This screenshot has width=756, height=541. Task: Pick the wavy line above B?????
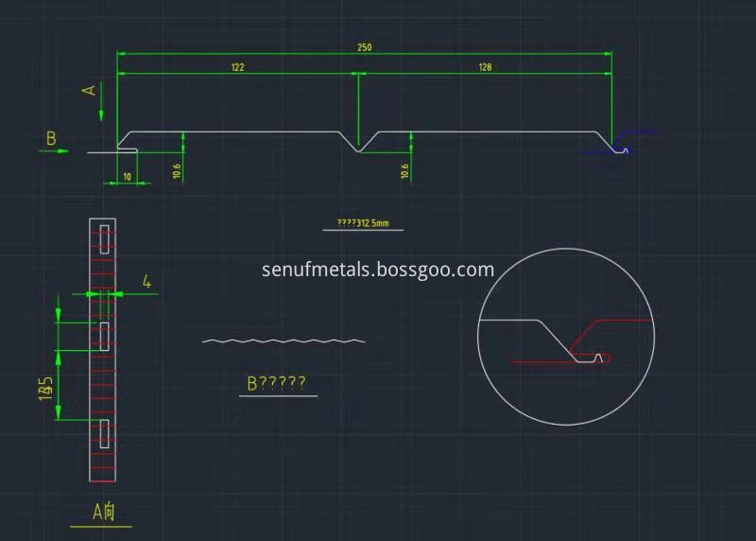coord(283,341)
